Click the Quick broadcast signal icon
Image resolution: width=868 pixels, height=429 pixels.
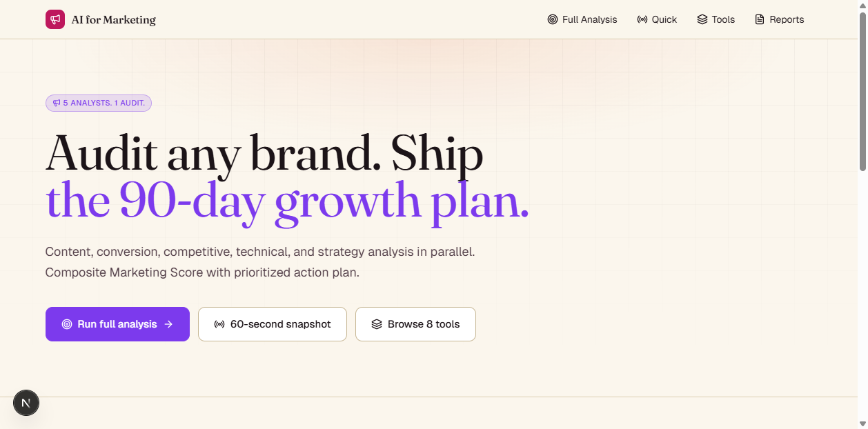point(642,19)
